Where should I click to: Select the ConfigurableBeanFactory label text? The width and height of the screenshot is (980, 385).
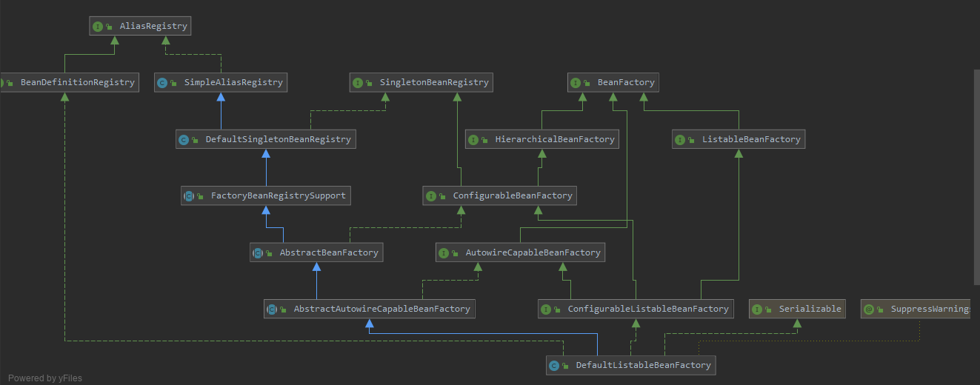[513, 196]
